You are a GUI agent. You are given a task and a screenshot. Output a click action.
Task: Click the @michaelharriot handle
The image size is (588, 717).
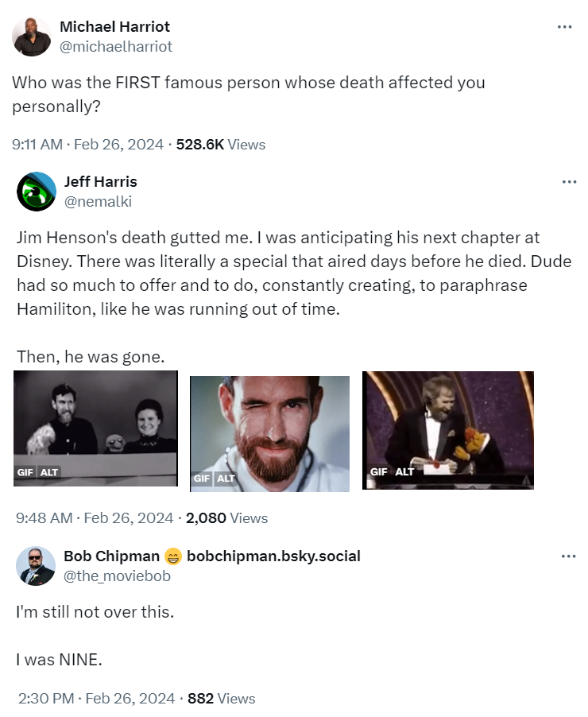[x=116, y=46]
